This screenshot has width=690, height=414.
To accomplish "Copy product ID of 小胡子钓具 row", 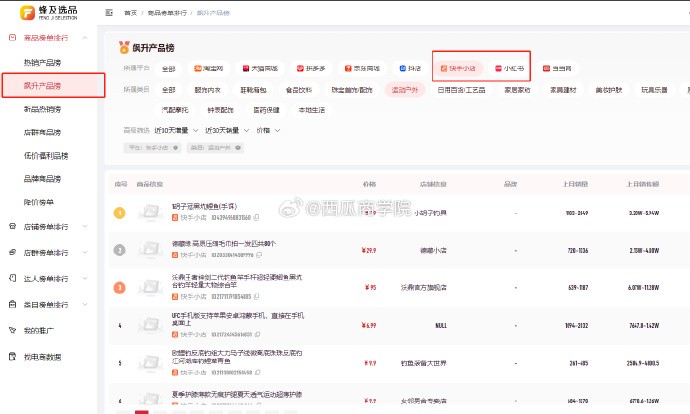I will [x=256, y=217].
